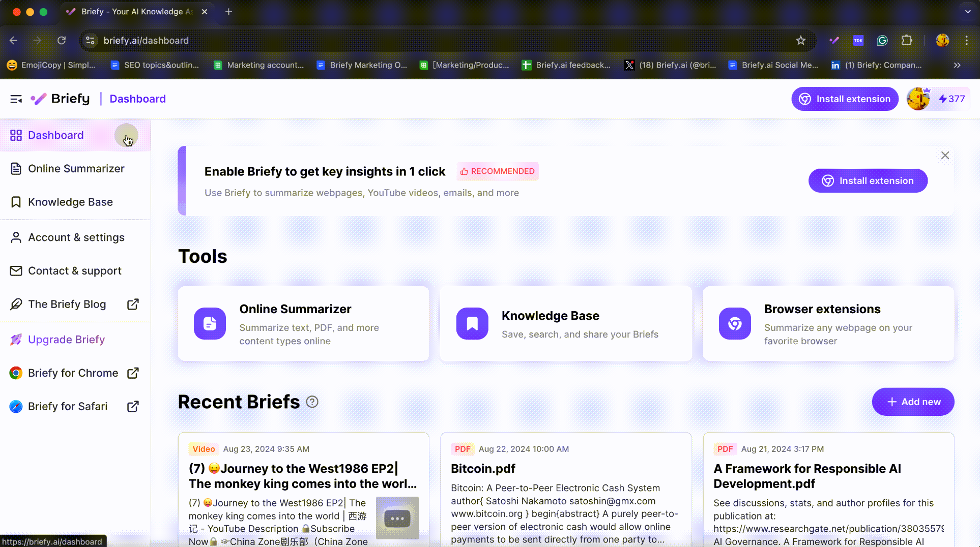Dismiss the extension recommendation banner
Viewport: 980px width, 547px height.
coord(945,156)
